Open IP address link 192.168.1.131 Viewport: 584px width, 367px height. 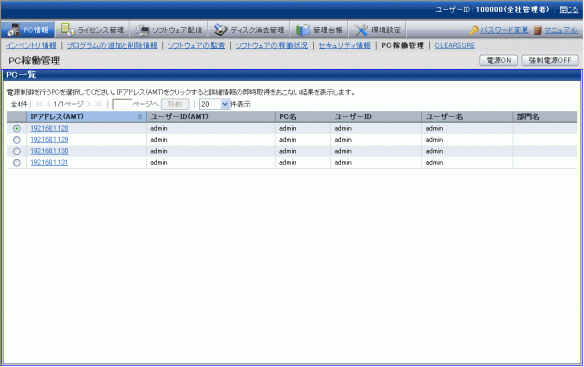tap(49, 162)
